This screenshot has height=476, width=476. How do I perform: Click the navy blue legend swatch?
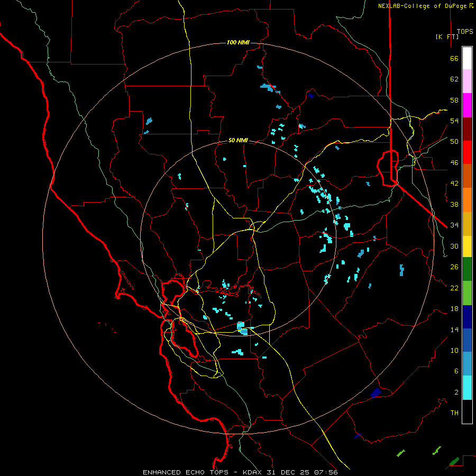467,317
